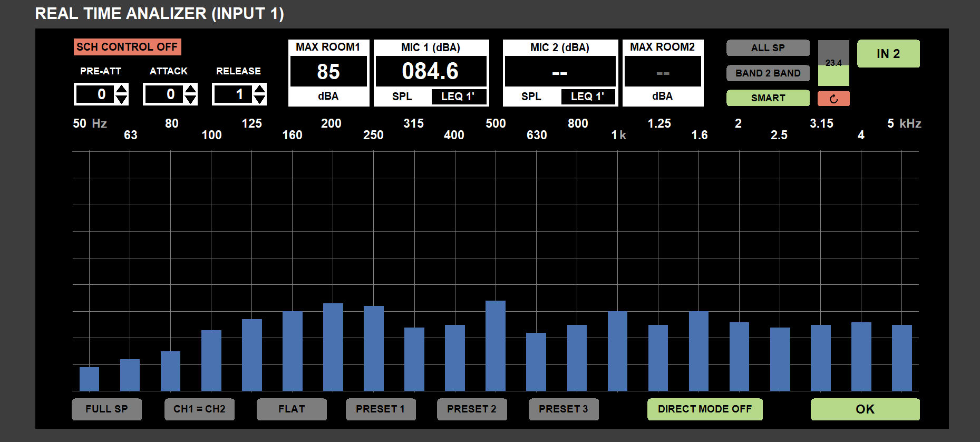Choose BAND 2 BAND mode
This screenshot has width=980, height=442.
click(768, 73)
